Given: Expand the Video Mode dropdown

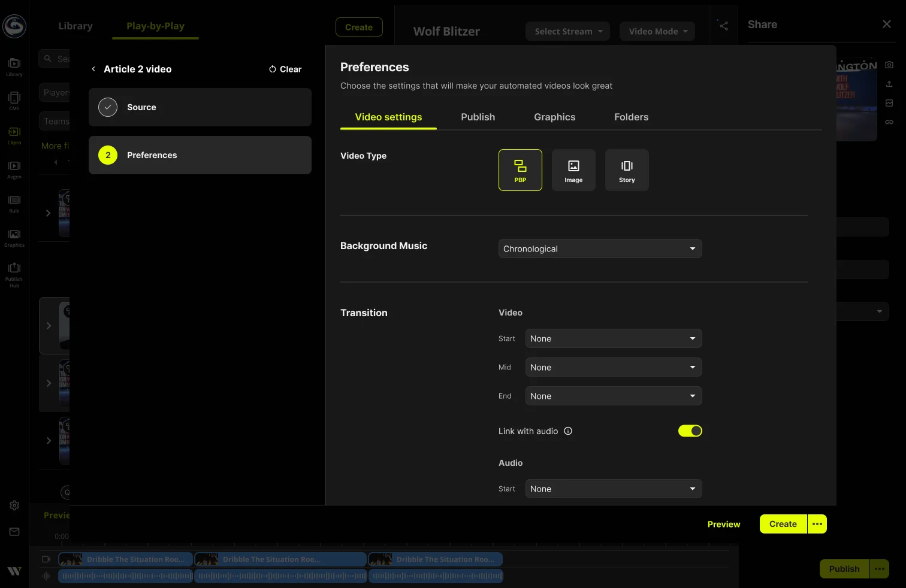Looking at the screenshot, I should [657, 31].
